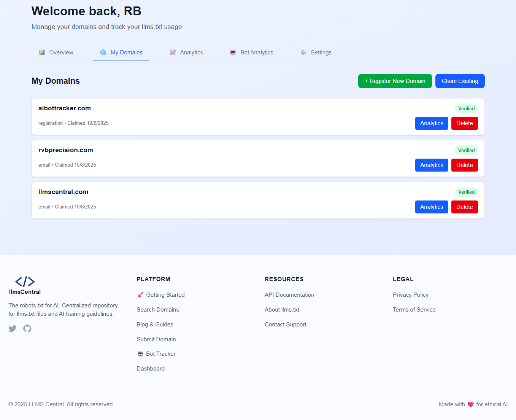Click Contact Support under Resources
516x420 pixels.
pos(285,324)
